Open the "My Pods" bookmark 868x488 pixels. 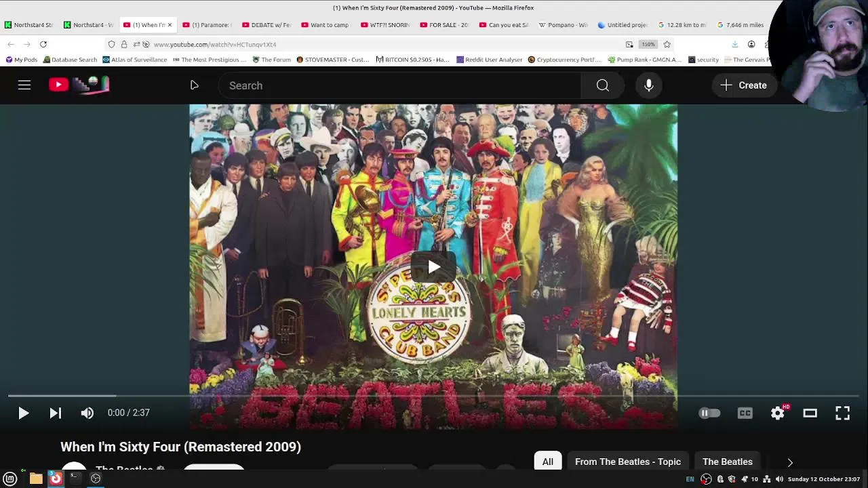[21, 60]
